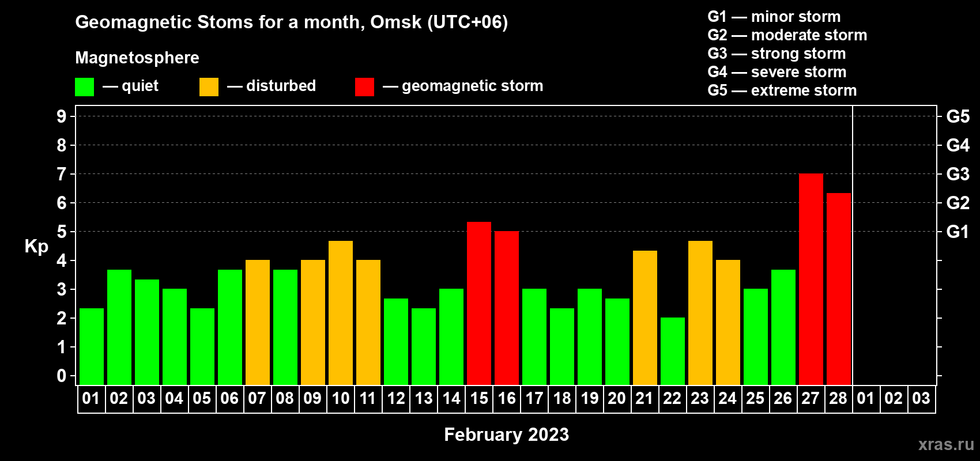Viewport: 980px width, 461px height.
Task: Select the green bar for February 02
Action: coord(119,327)
